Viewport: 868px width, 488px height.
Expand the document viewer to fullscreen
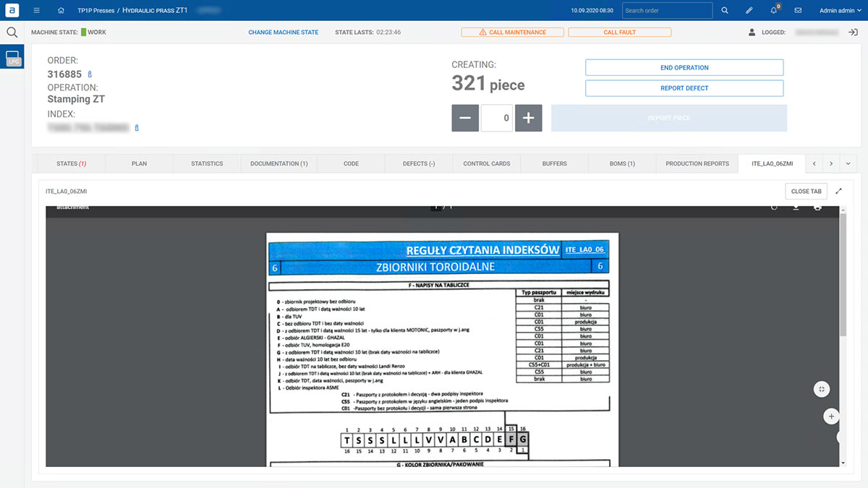[x=839, y=192]
